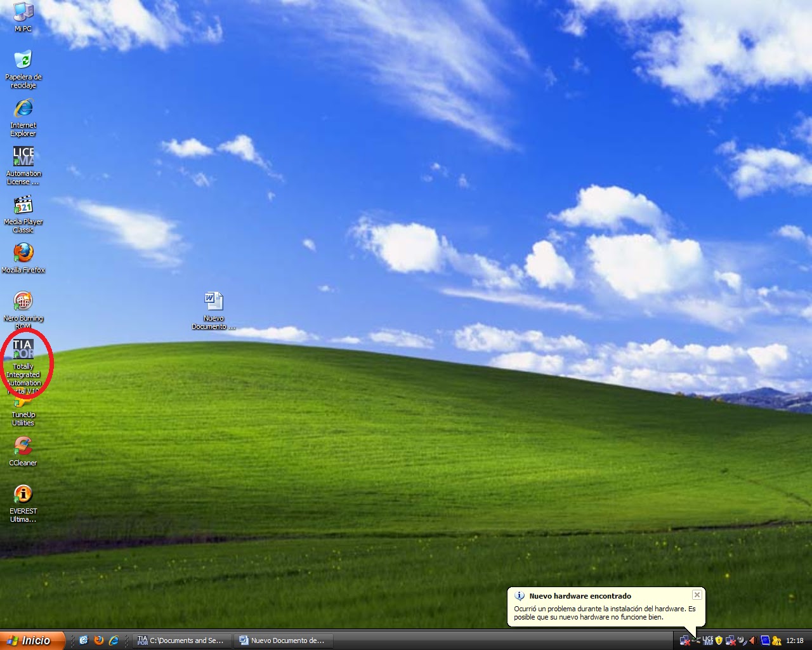Open the Mi PC desktop icon
Viewport: 812px width, 650px height.
(x=23, y=17)
